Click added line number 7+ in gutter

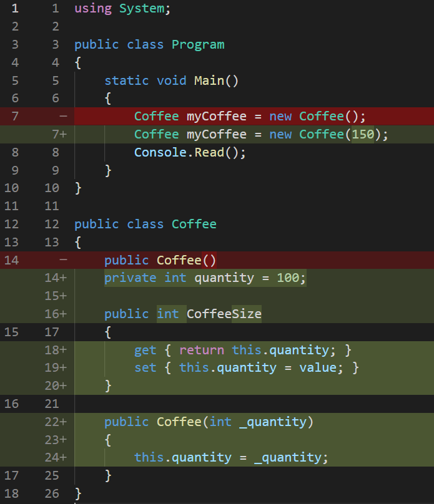[59, 134]
